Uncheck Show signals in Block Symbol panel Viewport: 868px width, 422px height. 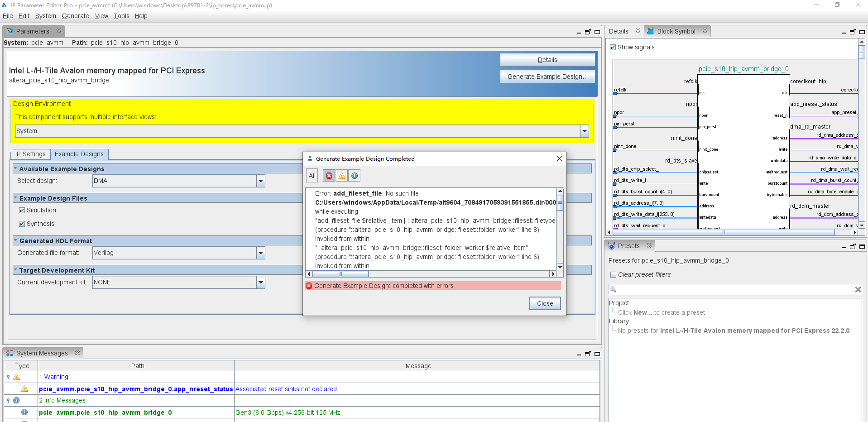click(613, 47)
